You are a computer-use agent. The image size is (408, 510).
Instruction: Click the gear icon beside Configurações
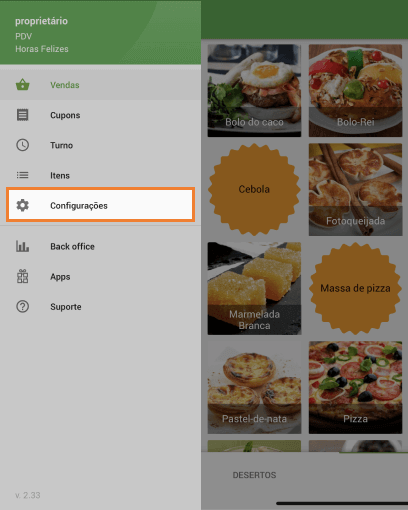23,205
